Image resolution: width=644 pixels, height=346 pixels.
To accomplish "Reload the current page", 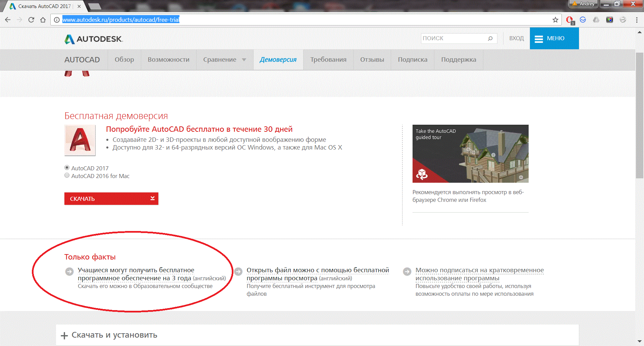I will point(31,20).
